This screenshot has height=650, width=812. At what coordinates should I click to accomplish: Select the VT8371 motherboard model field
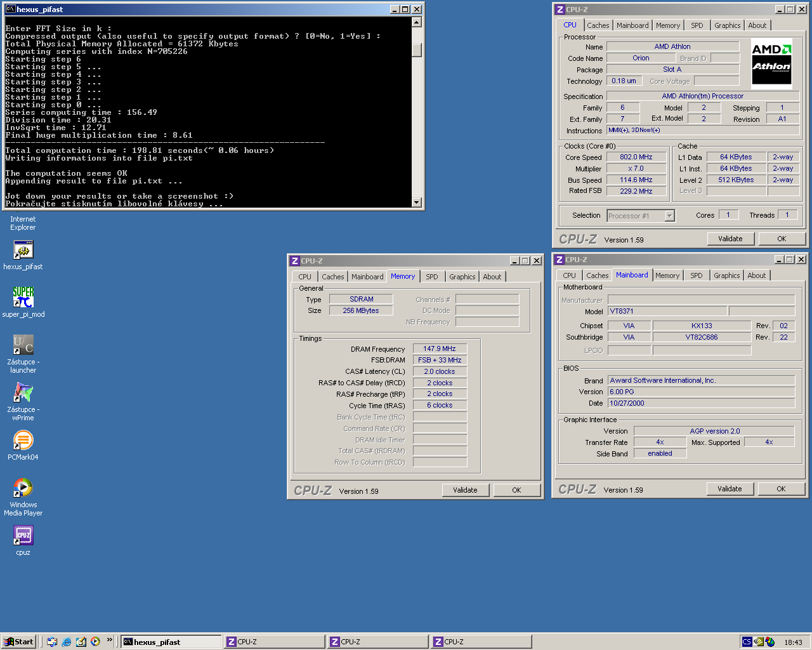[x=667, y=311]
